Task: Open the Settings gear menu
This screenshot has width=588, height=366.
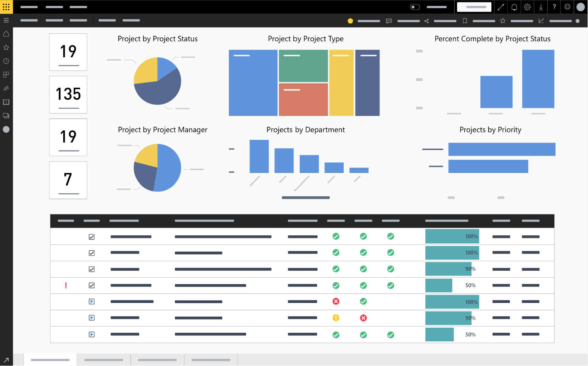Action: pos(527,7)
